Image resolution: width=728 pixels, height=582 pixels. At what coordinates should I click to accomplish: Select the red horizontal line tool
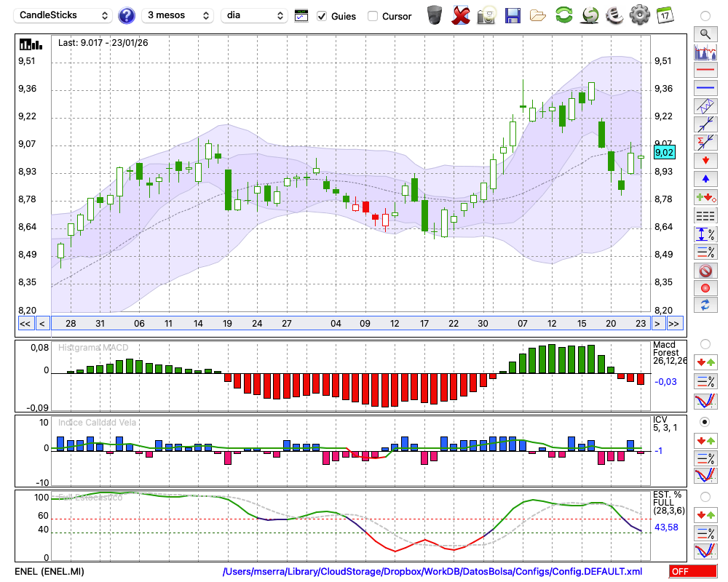[705, 71]
